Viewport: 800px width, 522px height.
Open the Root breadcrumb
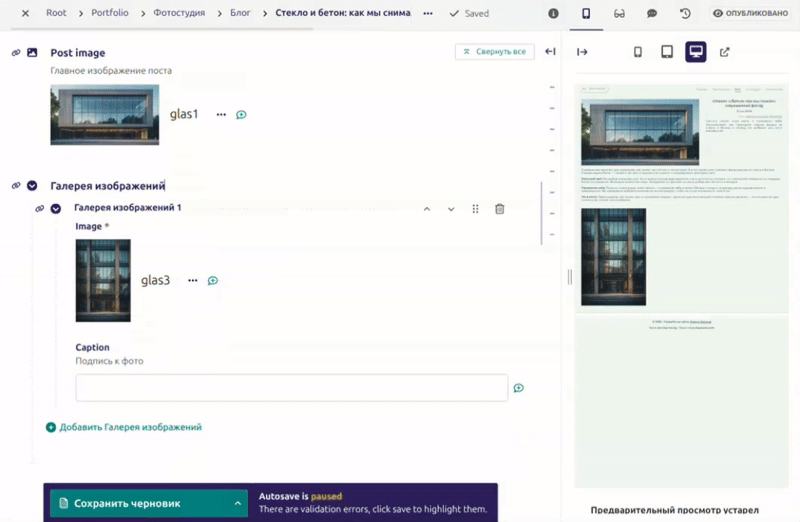(x=56, y=13)
